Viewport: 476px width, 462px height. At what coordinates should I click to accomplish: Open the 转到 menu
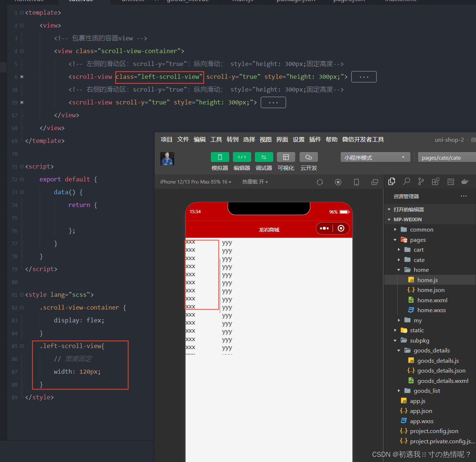pos(232,139)
